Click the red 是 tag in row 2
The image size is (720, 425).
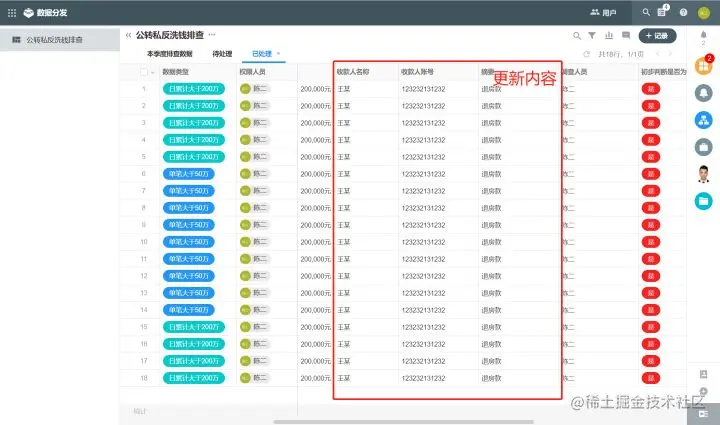651,106
